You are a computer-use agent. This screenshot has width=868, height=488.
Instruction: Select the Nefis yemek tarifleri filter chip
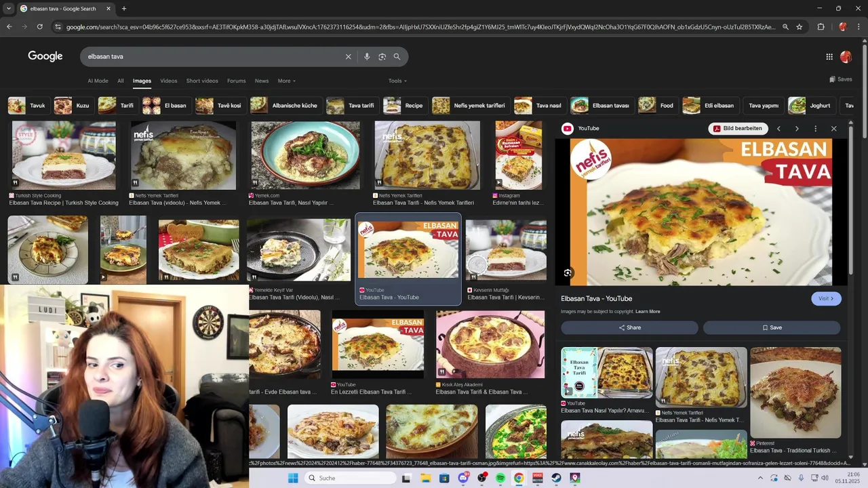[x=470, y=106]
